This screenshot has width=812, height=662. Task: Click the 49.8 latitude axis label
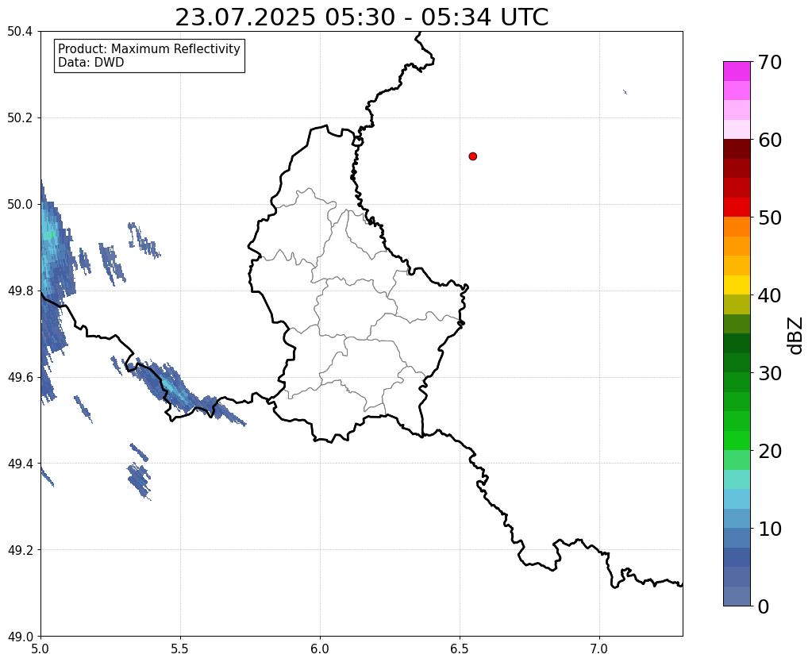[x=20, y=291]
